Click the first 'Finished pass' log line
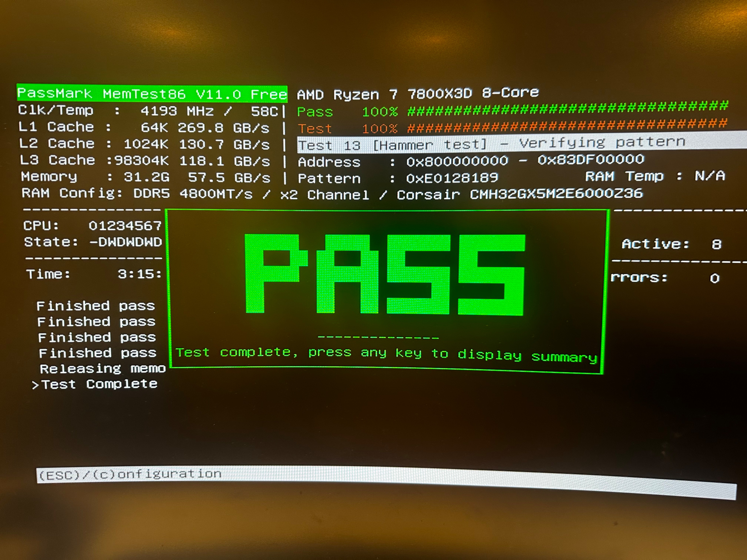Image resolution: width=747 pixels, height=560 pixels. click(x=95, y=306)
